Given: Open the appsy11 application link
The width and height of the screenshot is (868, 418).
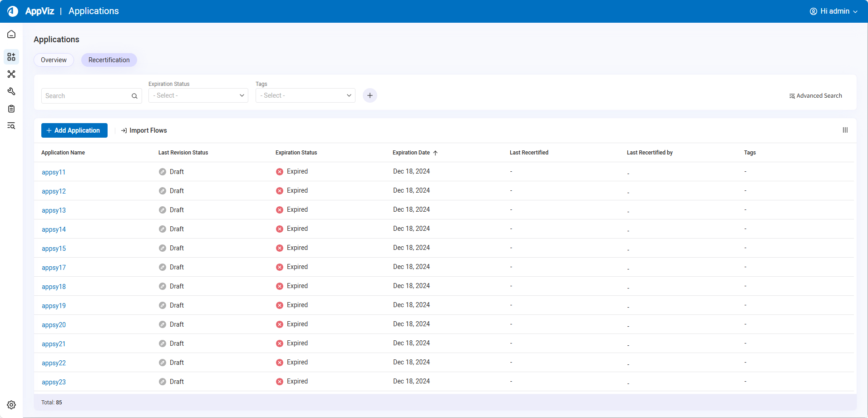Looking at the screenshot, I should pos(54,172).
